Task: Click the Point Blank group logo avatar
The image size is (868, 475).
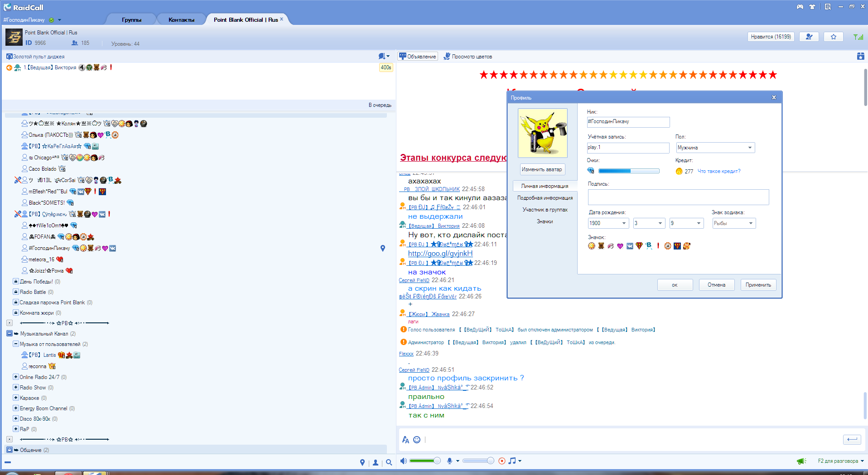Action: point(14,37)
